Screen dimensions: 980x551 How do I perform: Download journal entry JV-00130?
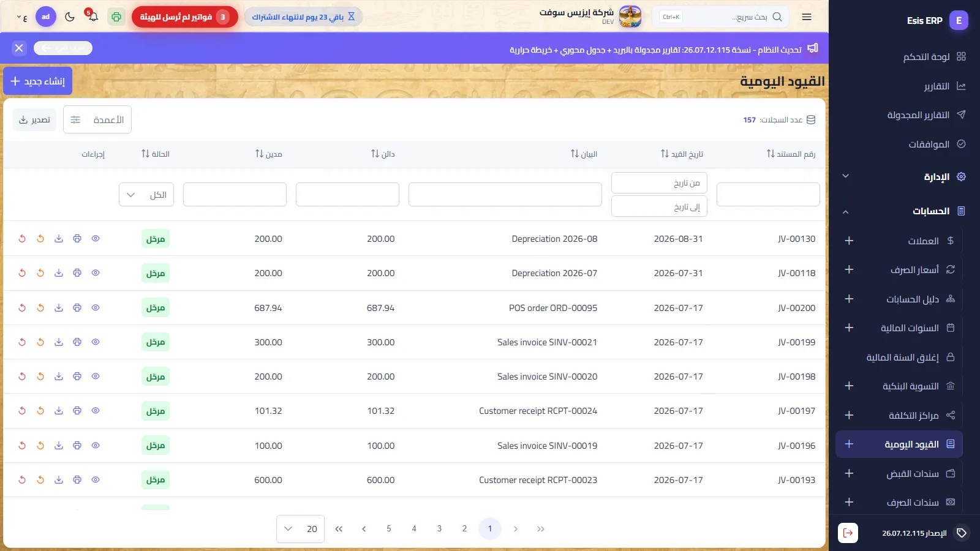[59, 239]
